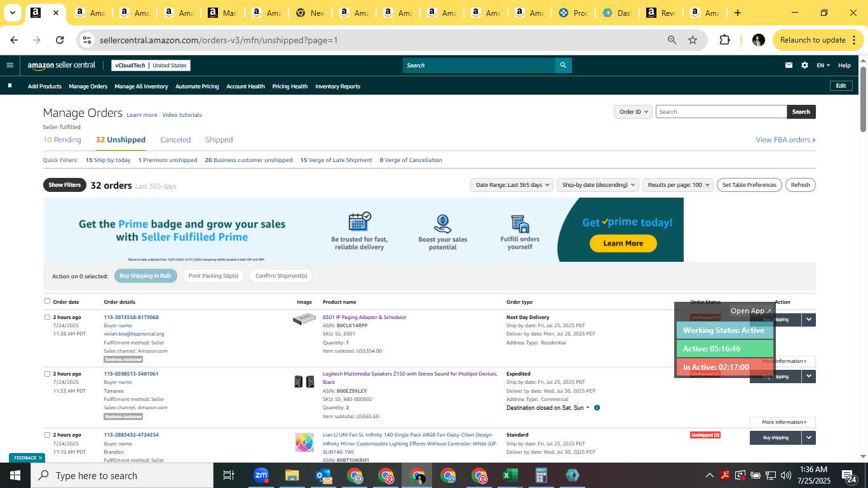868x488 pixels.
Task: Click the 8301 IP Paging Adapter thumbnail
Action: 304,320
